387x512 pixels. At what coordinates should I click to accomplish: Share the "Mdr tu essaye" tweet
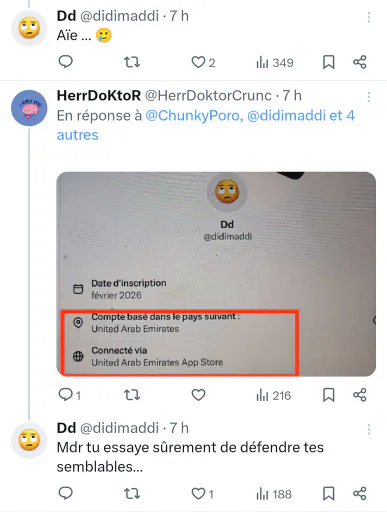click(x=360, y=494)
